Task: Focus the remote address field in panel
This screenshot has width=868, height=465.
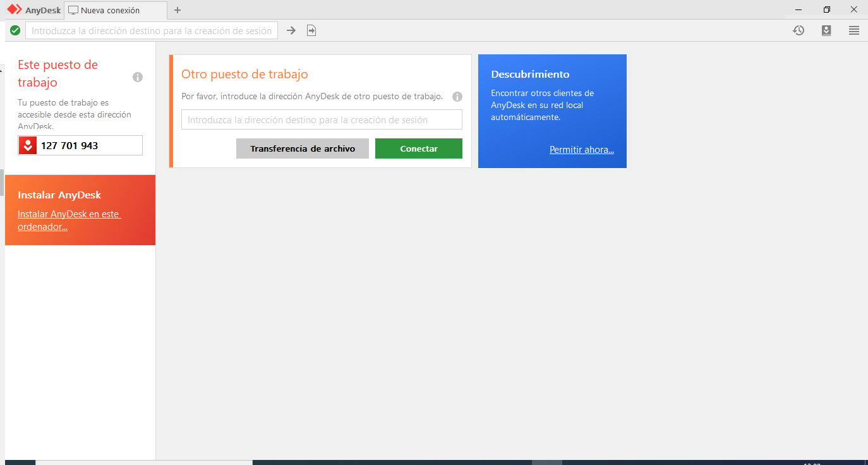Action: (x=322, y=119)
